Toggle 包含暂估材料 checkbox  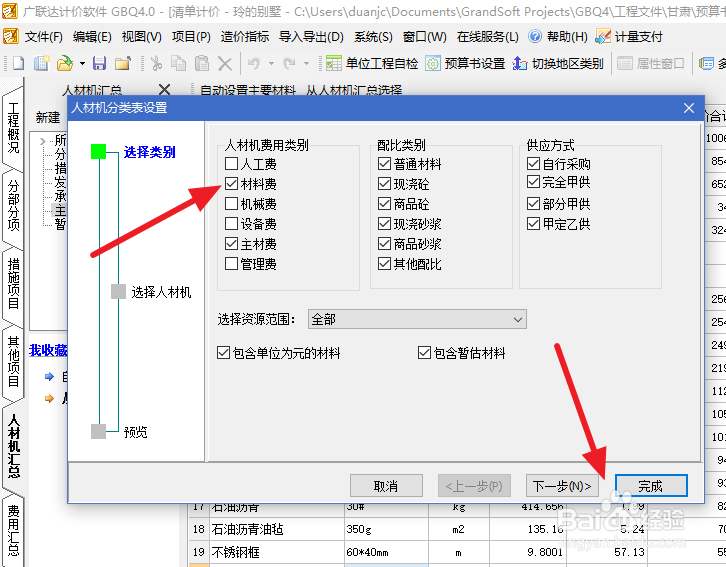click(424, 353)
